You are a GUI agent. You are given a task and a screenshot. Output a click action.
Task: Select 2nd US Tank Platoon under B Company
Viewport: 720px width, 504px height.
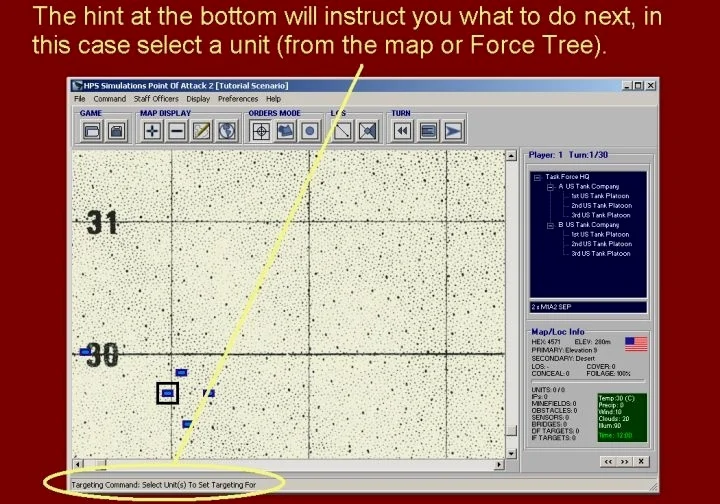click(602, 244)
